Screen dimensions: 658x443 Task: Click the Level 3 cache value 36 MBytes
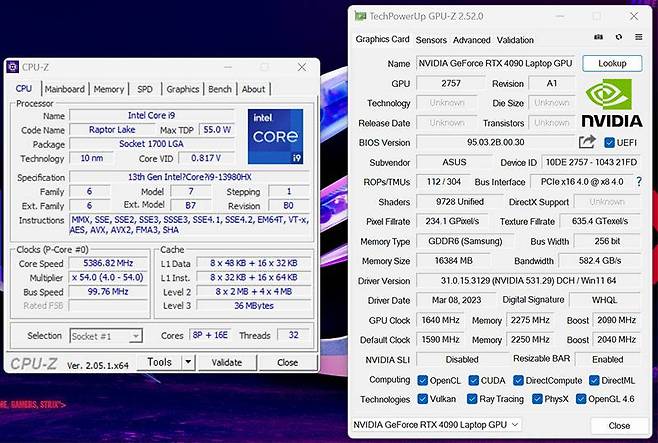(x=253, y=305)
